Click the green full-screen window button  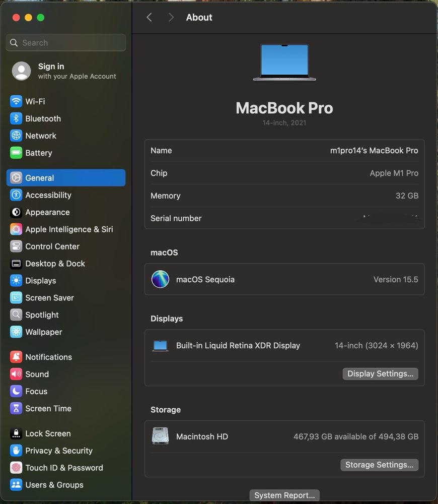tap(40, 17)
